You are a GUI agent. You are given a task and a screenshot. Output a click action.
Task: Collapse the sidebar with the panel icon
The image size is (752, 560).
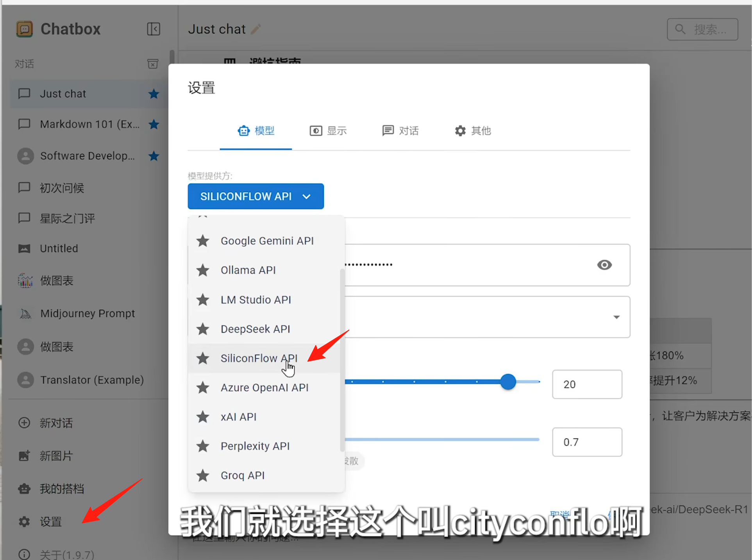[x=154, y=29]
